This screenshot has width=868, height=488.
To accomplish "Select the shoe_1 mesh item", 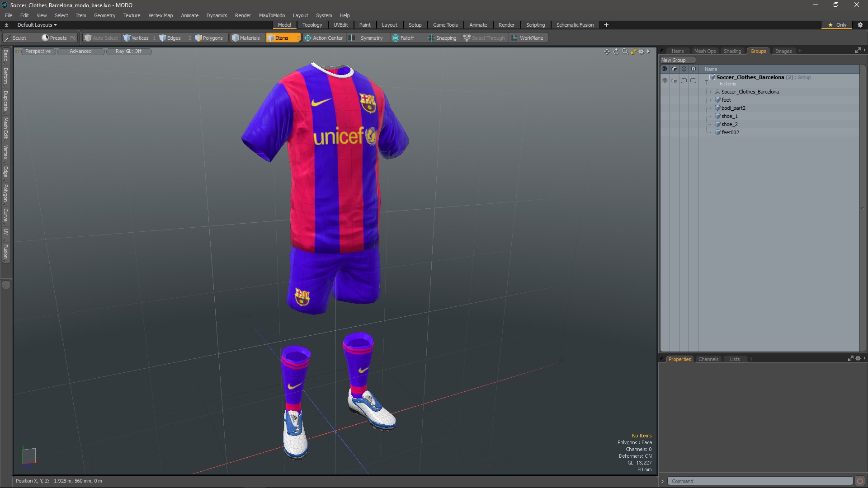I will [729, 116].
